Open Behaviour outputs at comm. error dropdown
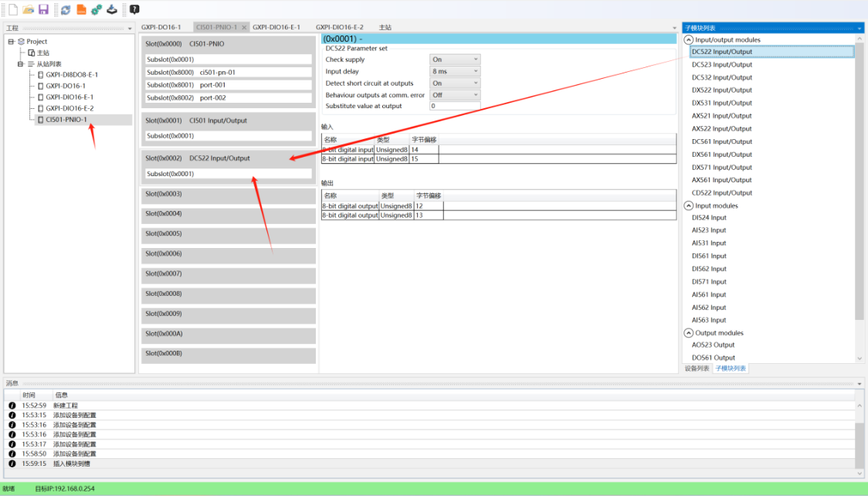The height and width of the screenshot is (496, 868). click(x=455, y=95)
